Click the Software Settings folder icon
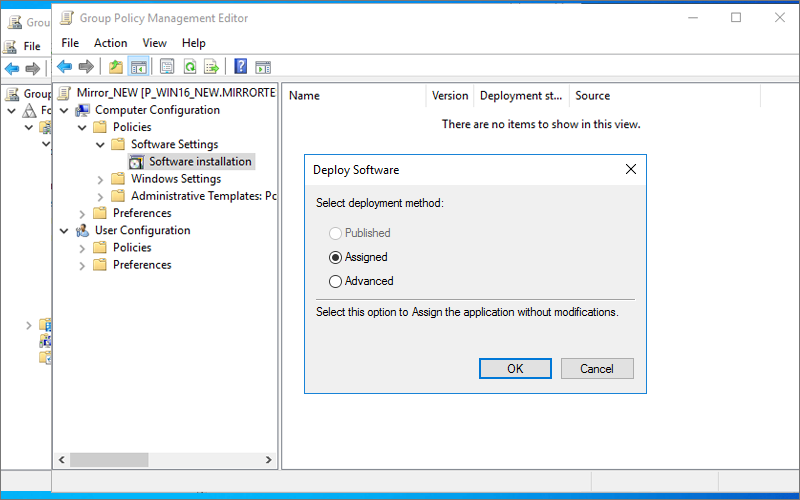The width and height of the screenshot is (800, 500). tap(118, 144)
